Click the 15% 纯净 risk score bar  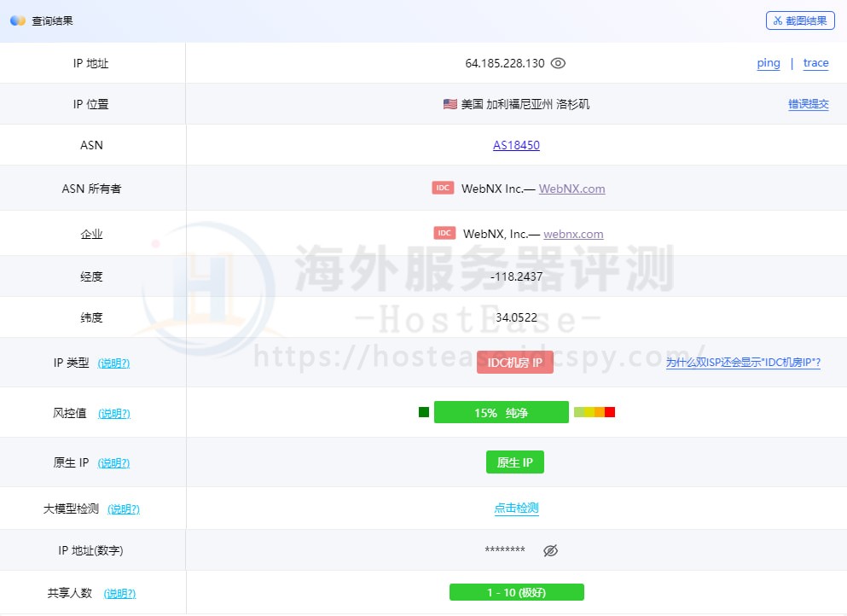pyautogui.click(x=501, y=413)
